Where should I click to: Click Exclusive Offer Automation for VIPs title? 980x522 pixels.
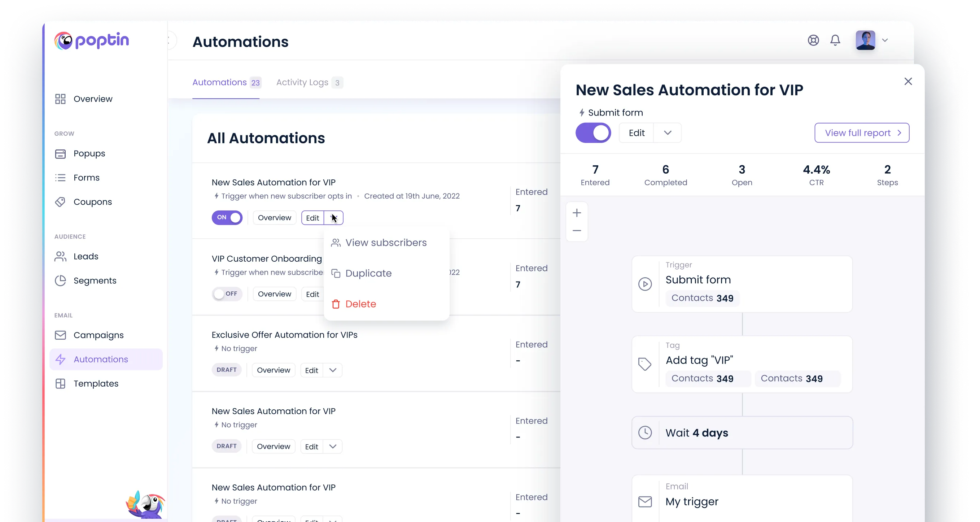point(285,335)
